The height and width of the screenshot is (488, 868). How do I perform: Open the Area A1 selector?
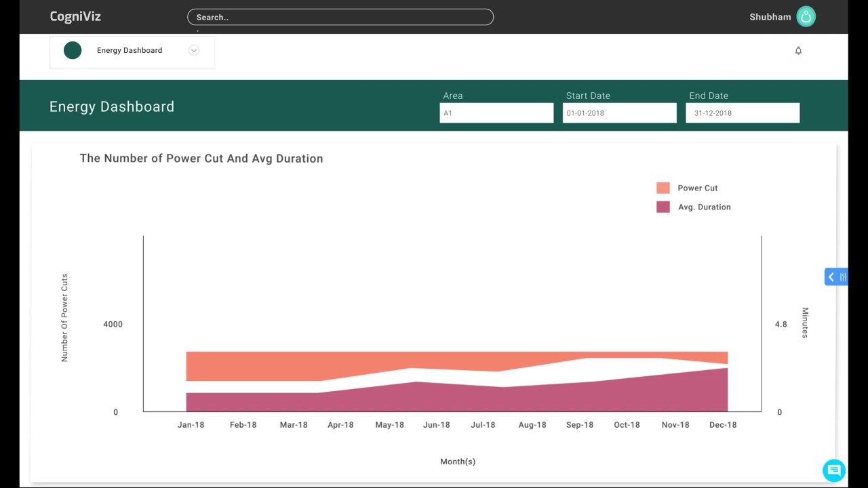(496, 113)
